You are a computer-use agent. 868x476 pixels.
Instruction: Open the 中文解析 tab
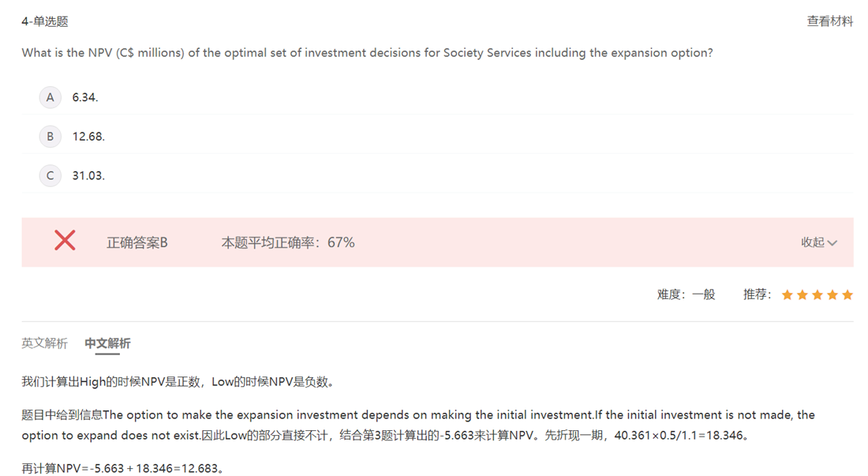point(107,343)
